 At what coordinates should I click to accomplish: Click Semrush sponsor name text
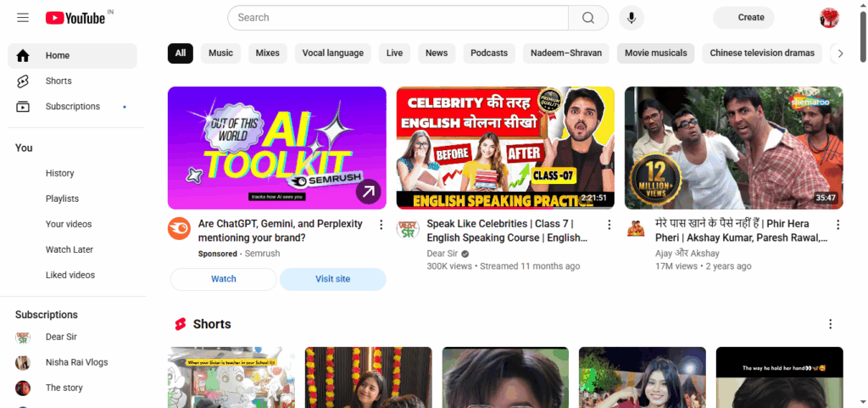tap(263, 254)
